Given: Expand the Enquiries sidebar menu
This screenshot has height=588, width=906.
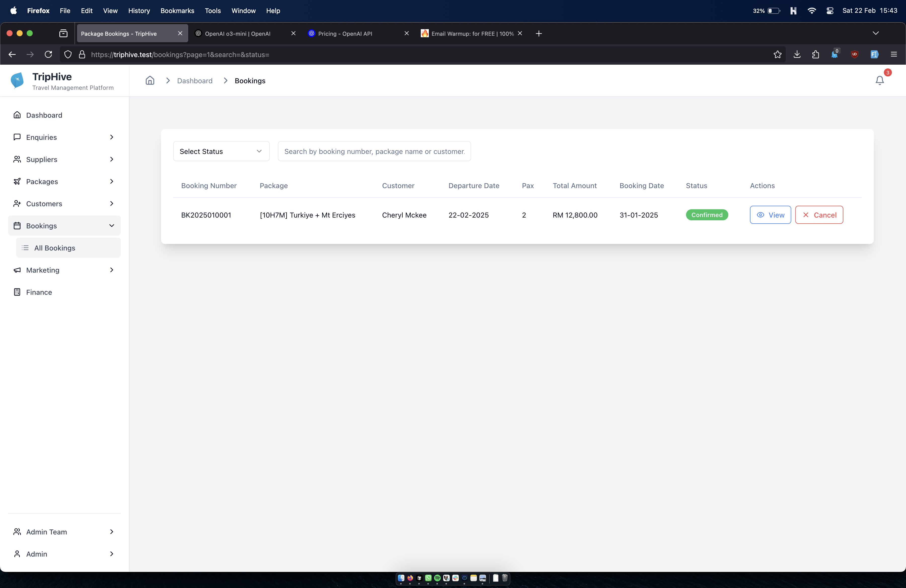Looking at the screenshot, I should (x=64, y=137).
